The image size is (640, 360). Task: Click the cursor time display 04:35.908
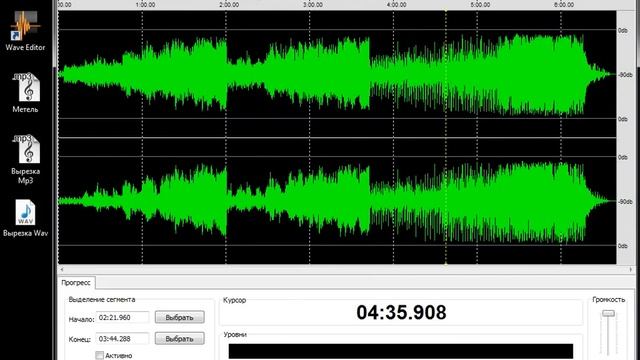[x=401, y=313]
